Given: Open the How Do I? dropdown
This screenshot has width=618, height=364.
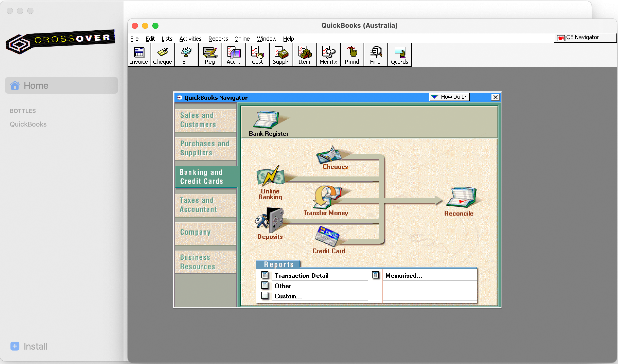Looking at the screenshot, I should [x=449, y=97].
